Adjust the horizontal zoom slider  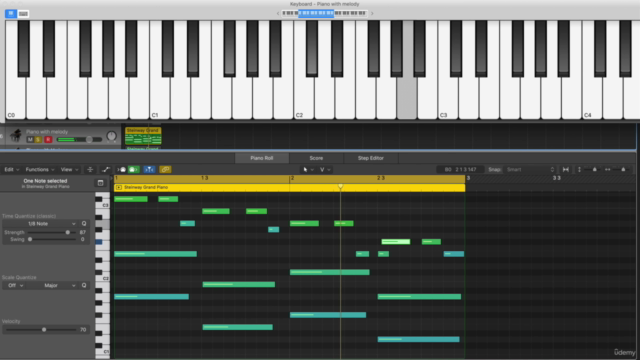(623, 169)
